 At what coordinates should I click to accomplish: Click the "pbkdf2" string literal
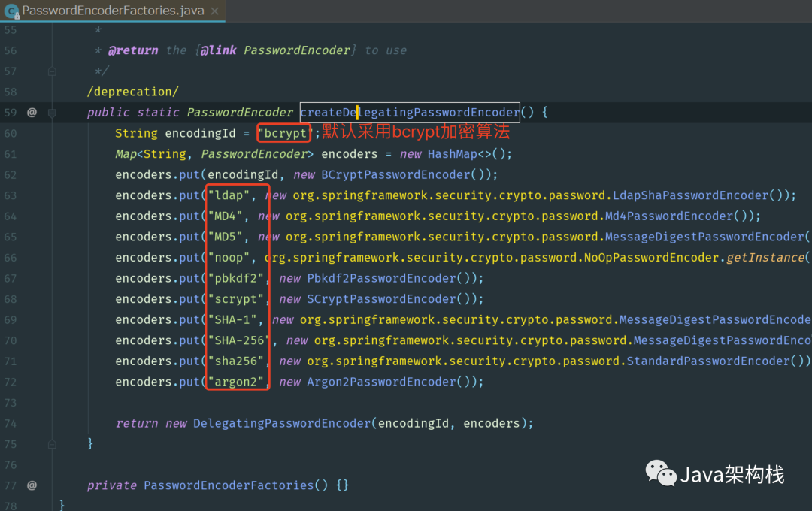(x=236, y=278)
